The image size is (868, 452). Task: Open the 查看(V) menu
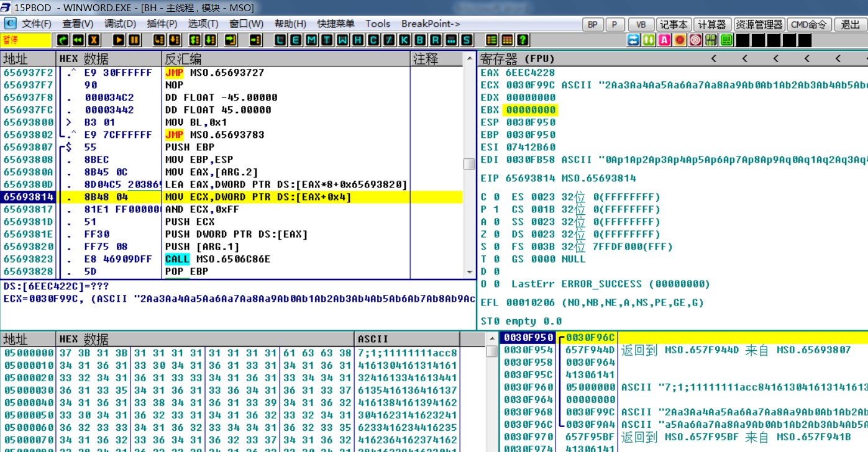tap(78, 24)
